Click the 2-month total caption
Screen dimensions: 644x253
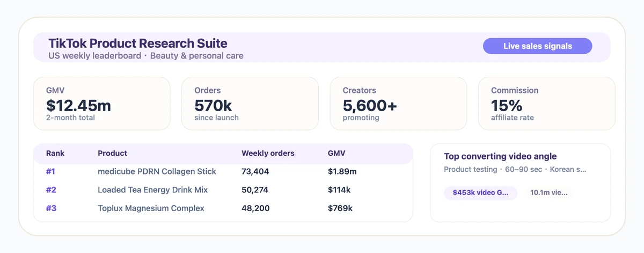[x=70, y=118]
